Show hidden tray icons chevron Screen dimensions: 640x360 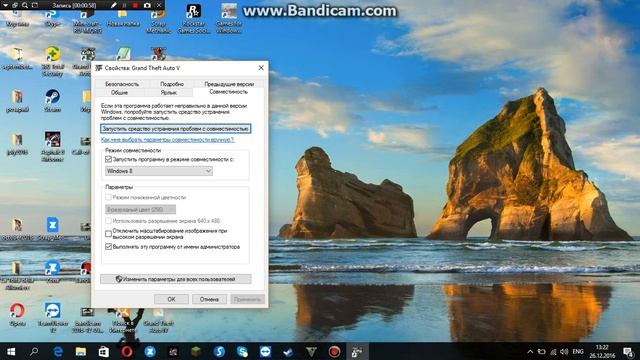[530, 351]
